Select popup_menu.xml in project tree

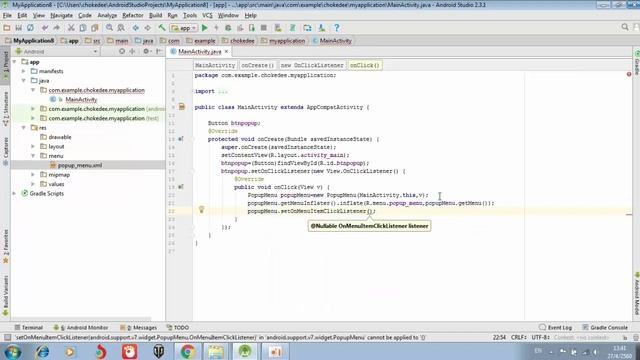tap(80, 165)
